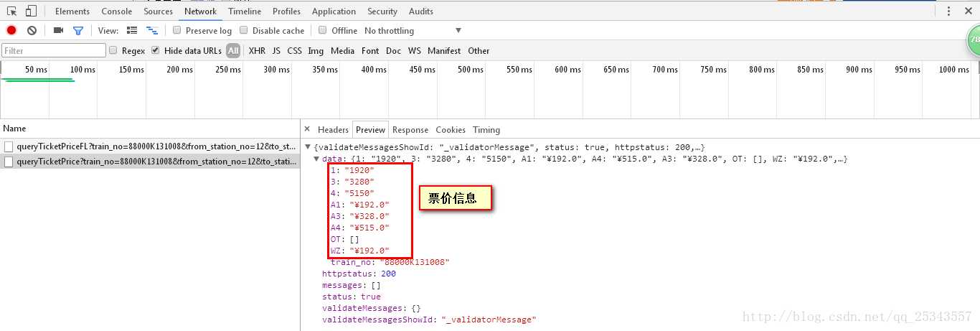Collapse the data object in preview
Image resolution: width=980 pixels, height=331 pixels.
317,159
